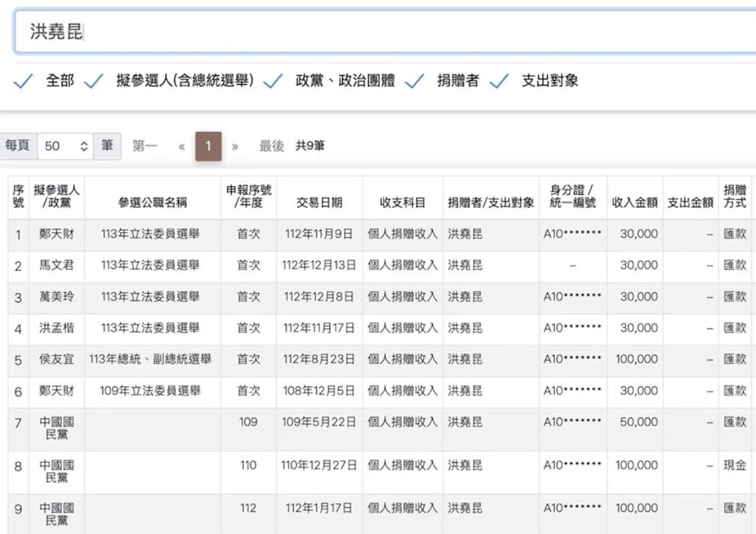Click year 110 in row 8
Viewport: 756px width, 534px height.
(248, 465)
